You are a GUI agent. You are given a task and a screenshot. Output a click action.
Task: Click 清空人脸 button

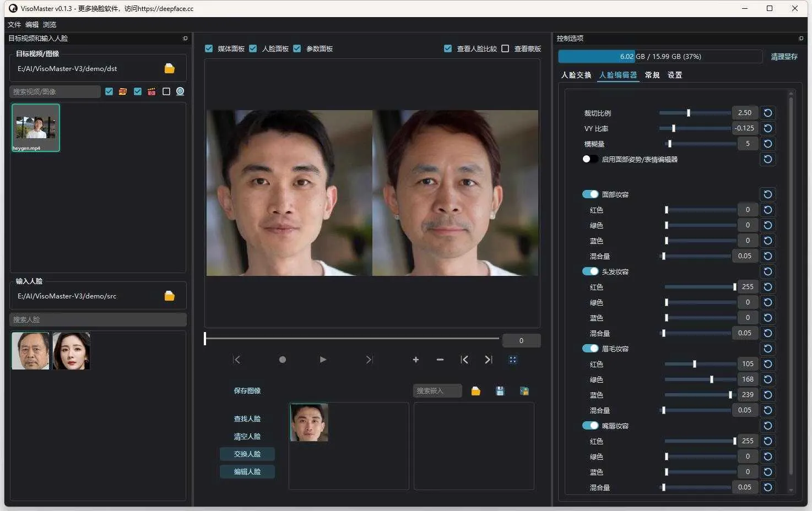tap(247, 437)
